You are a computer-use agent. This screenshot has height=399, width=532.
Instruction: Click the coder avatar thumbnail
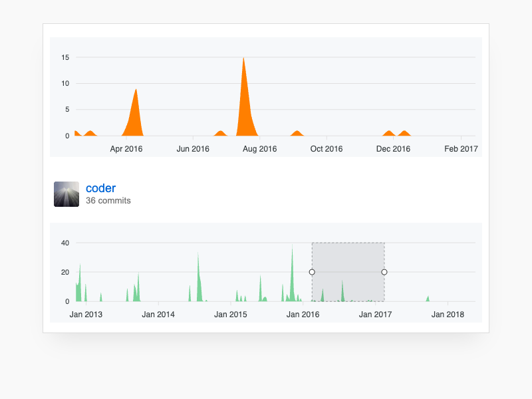click(66, 194)
